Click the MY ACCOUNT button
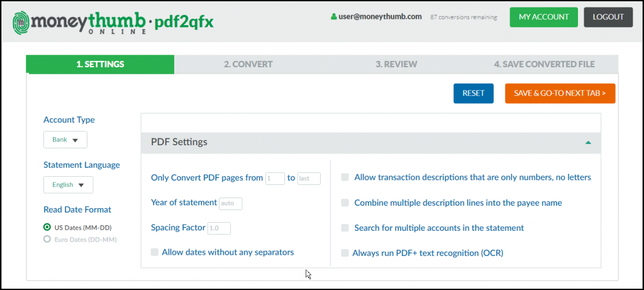 pos(544,17)
